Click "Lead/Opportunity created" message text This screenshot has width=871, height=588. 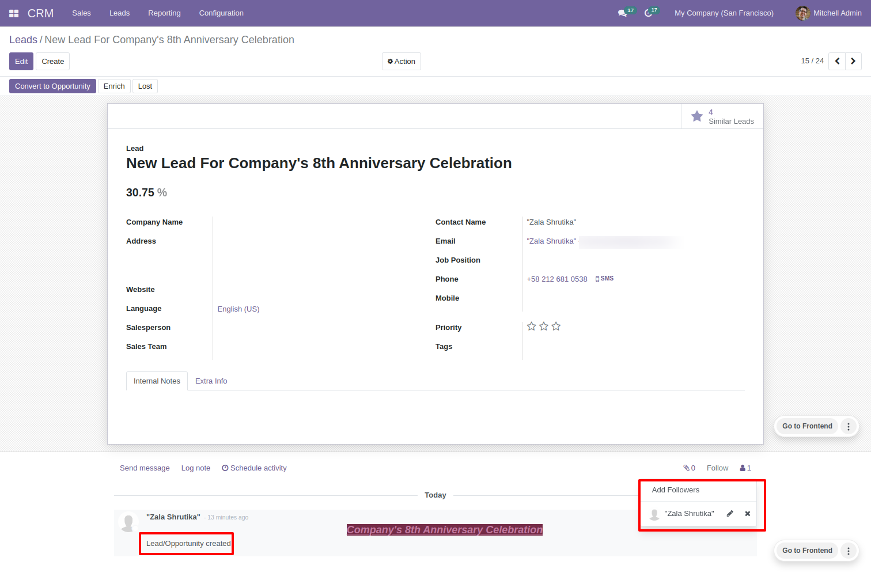tap(188, 544)
